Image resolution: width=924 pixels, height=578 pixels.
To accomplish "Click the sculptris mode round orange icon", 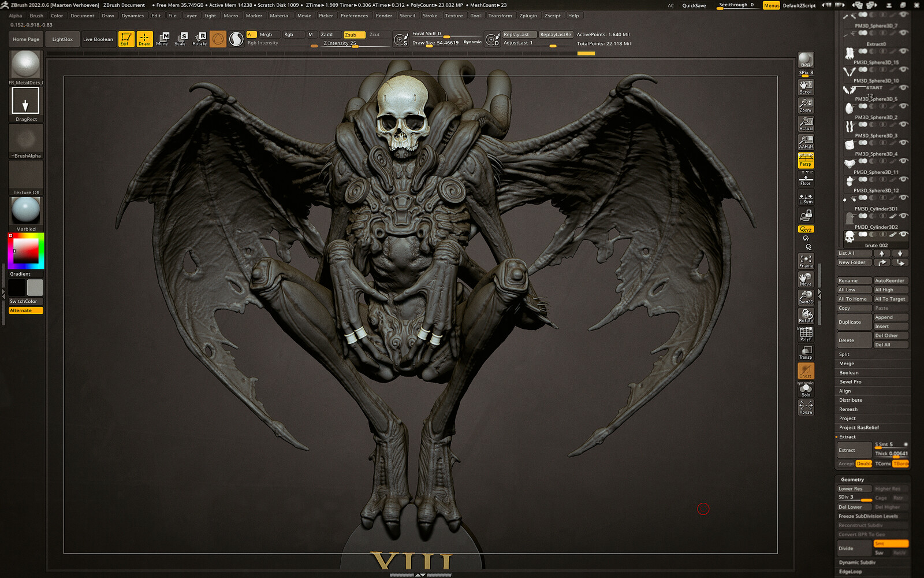I will coord(218,39).
